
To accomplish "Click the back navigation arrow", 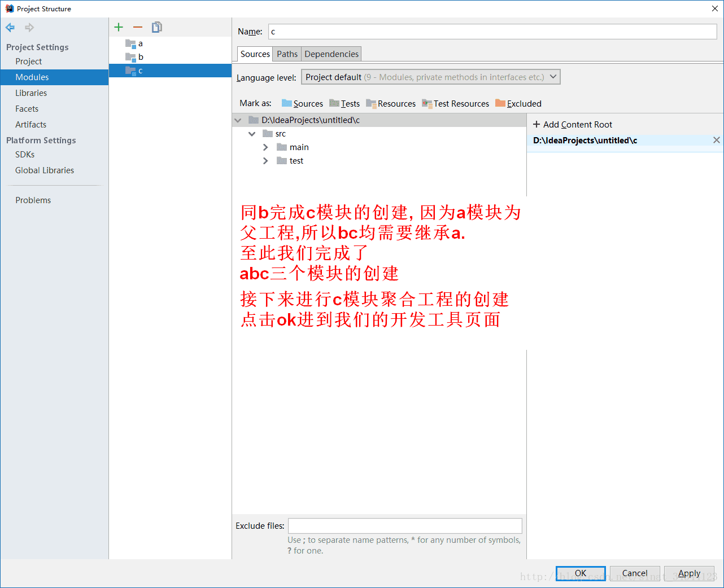I will click(10, 27).
